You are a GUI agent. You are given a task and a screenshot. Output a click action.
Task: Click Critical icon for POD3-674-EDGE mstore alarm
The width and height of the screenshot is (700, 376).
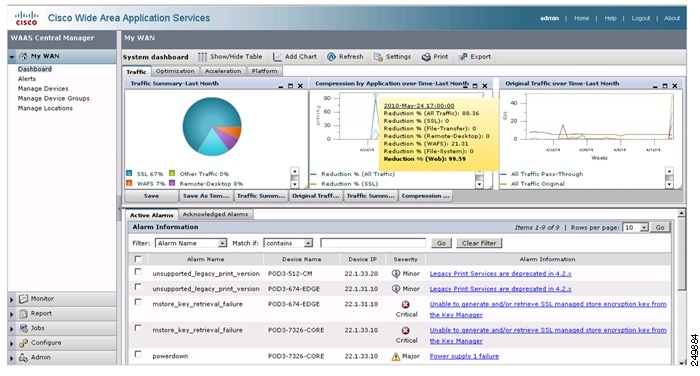tap(405, 305)
